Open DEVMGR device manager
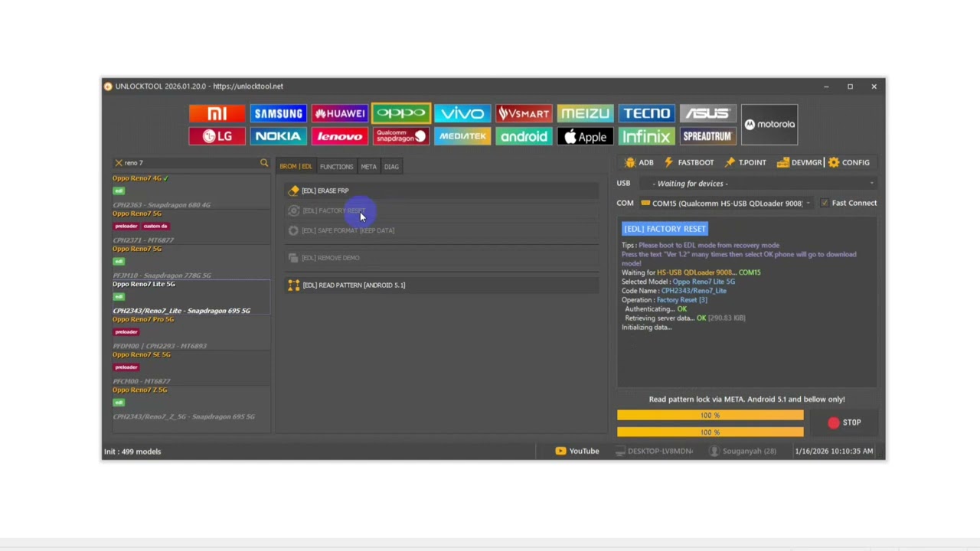The image size is (980, 551). coord(799,162)
